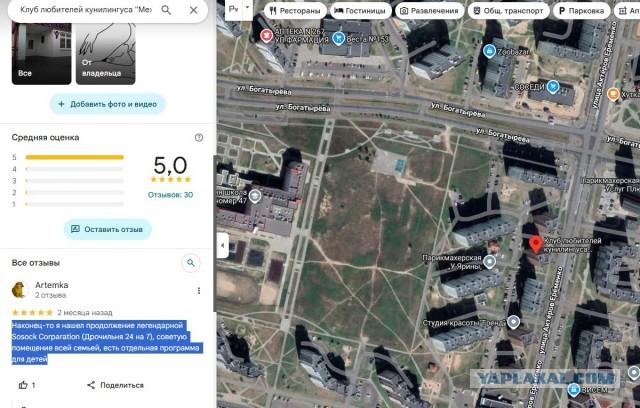Clear search with the X icon
Viewport: 640px width, 408px height.
pos(193,10)
